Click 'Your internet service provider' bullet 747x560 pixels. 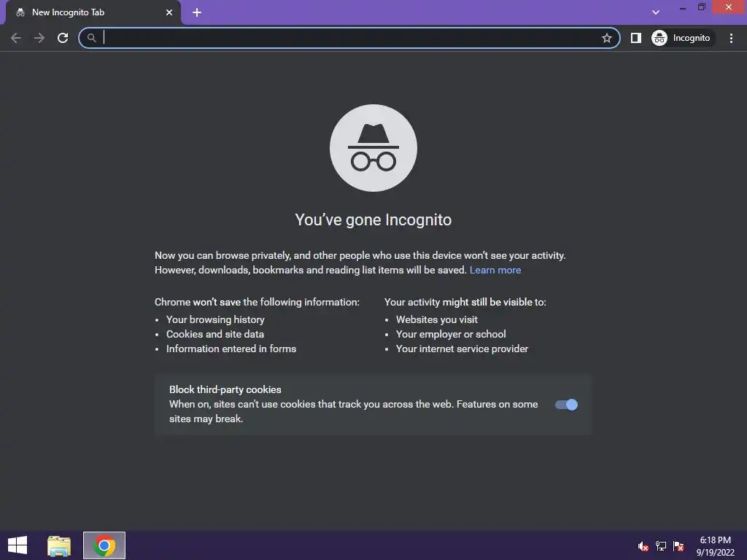pyautogui.click(x=462, y=349)
